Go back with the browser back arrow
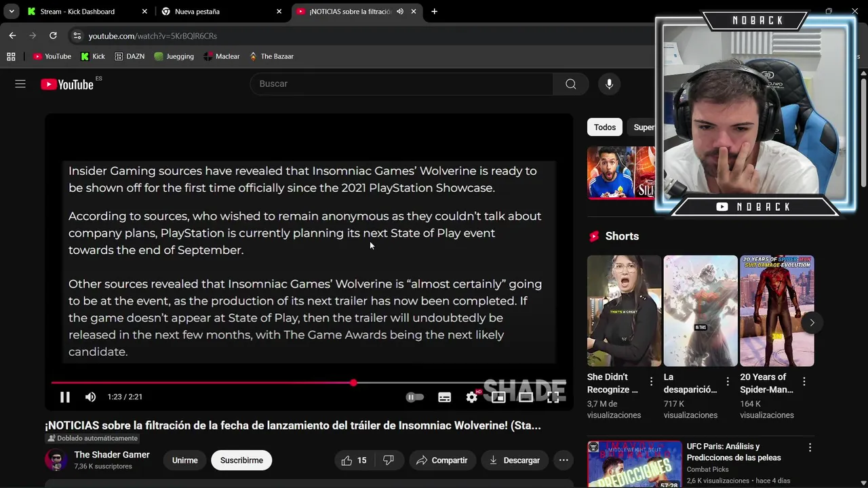Screen dimensions: 868x488 click(x=12, y=35)
